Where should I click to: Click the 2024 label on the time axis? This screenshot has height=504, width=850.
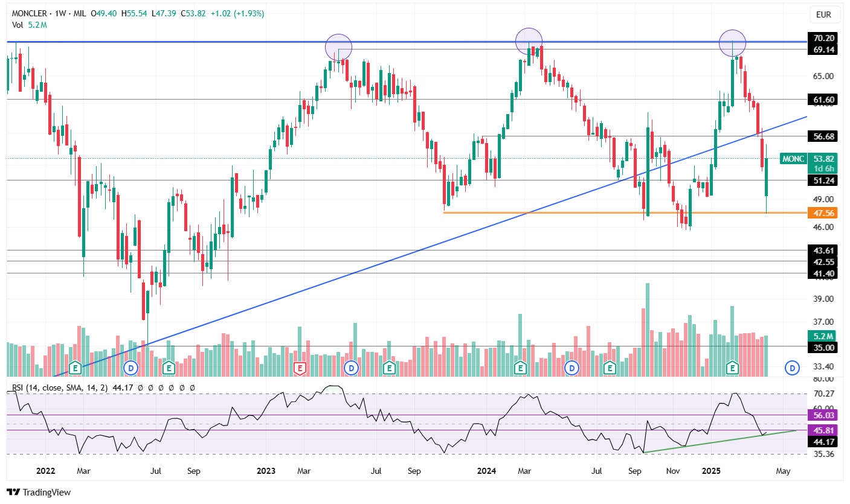[487, 470]
